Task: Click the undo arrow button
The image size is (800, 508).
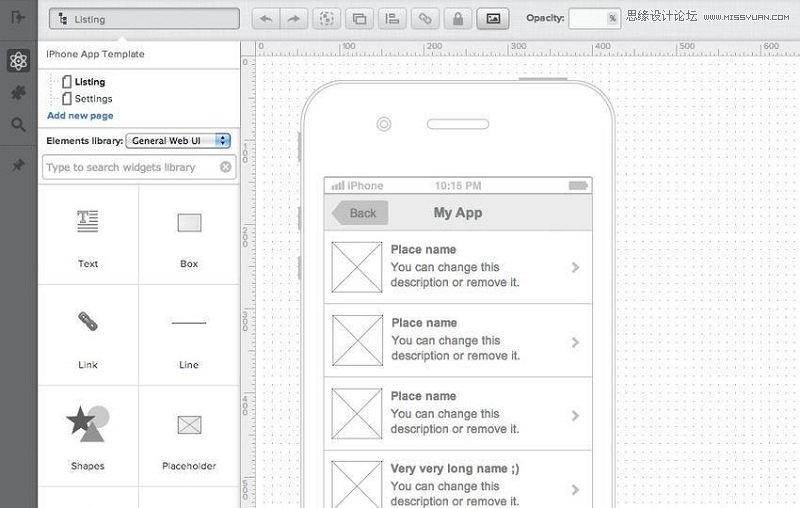Action: 266,19
